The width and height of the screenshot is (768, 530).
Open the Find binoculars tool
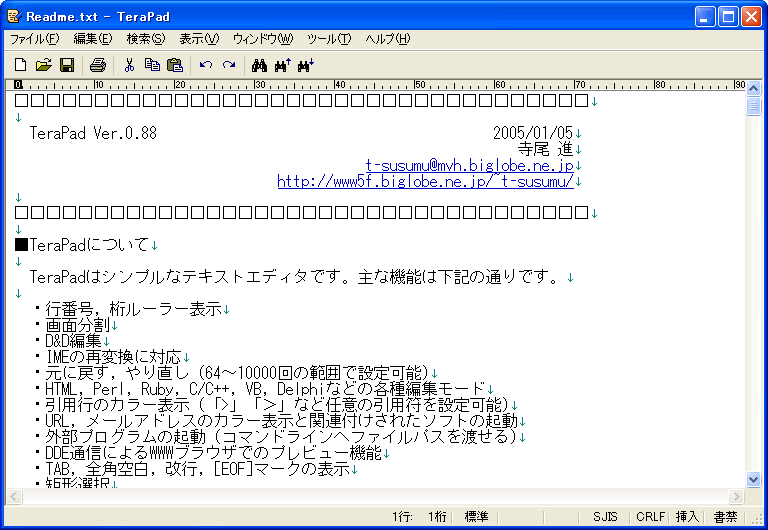pyautogui.click(x=259, y=65)
